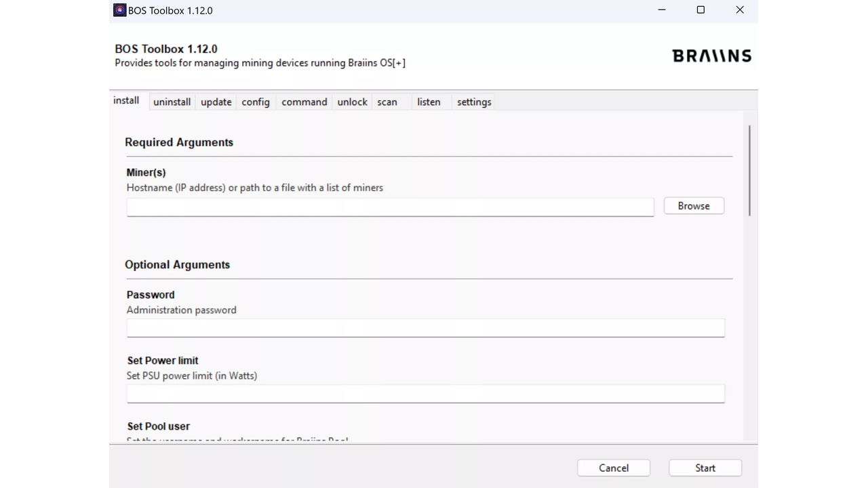This screenshot has width=868, height=488.
Task: Switch to the install tab
Action: point(126,101)
